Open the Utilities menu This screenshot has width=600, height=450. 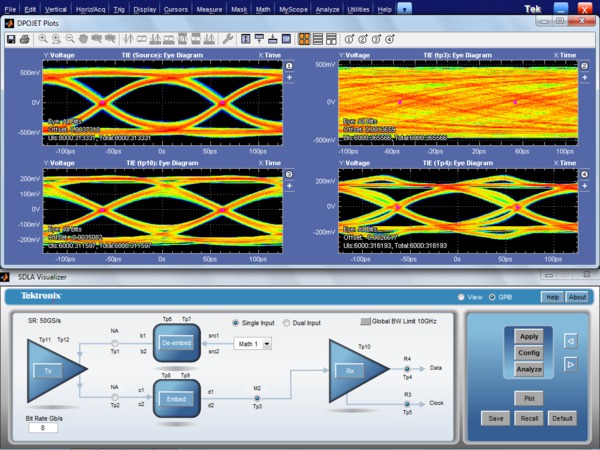358,10
